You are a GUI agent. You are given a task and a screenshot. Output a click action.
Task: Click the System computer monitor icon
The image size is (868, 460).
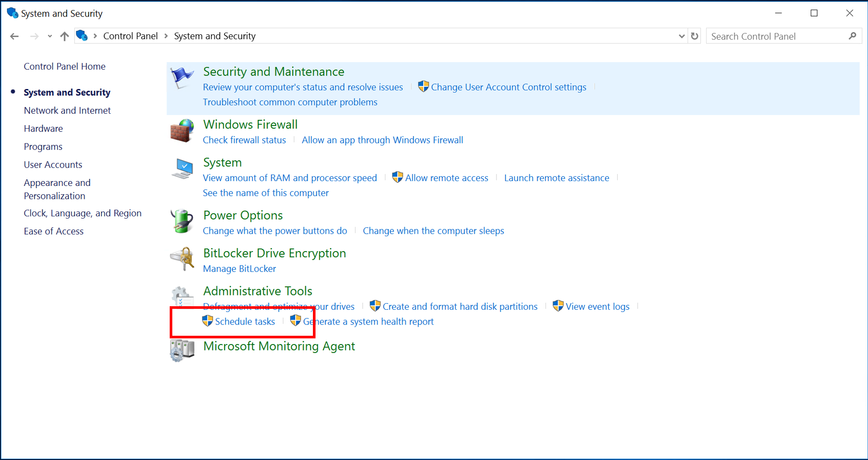point(182,169)
